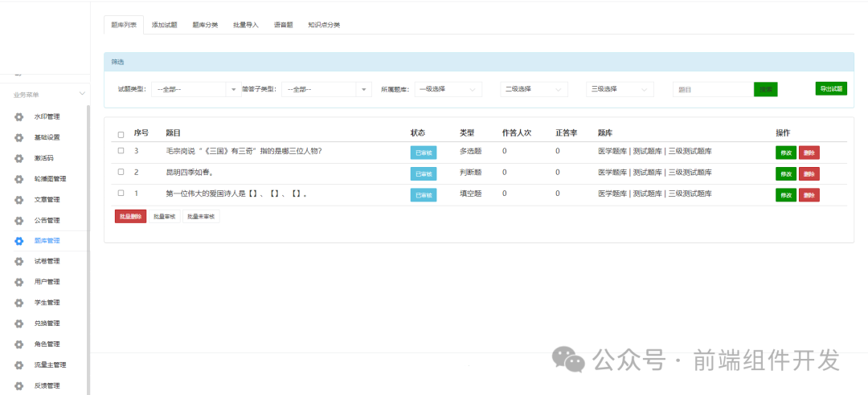Switch to the 题库分类 tab
The width and height of the screenshot is (868, 395).
[205, 25]
